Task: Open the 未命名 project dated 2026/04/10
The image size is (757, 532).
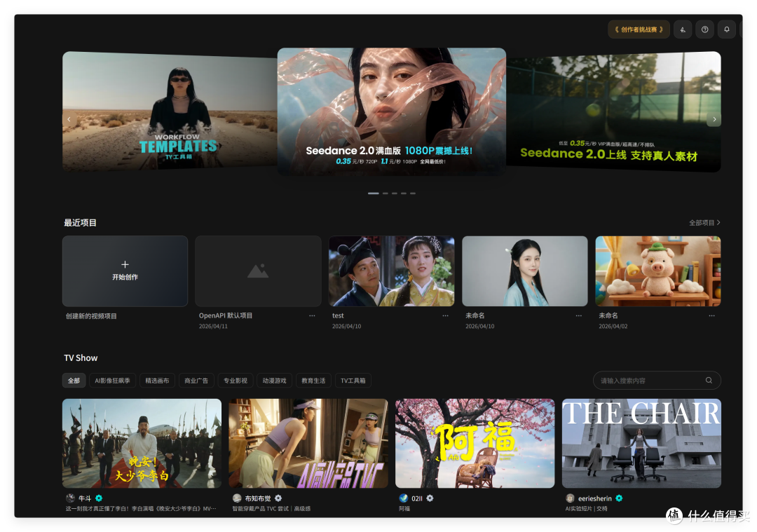Action: pyautogui.click(x=525, y=271)
